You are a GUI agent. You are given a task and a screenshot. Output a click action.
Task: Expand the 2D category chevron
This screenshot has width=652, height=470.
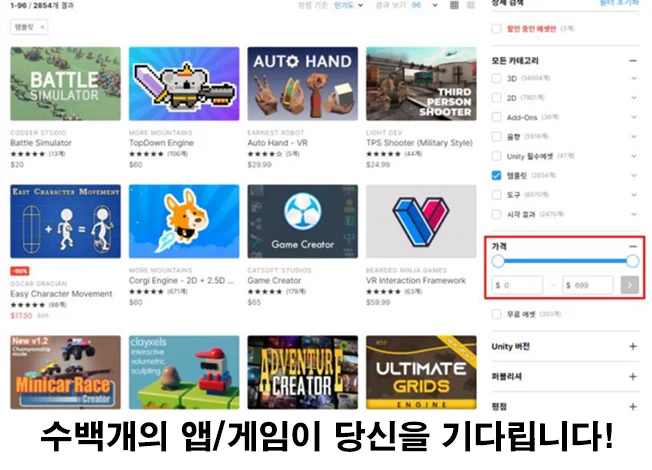point(634,98)
